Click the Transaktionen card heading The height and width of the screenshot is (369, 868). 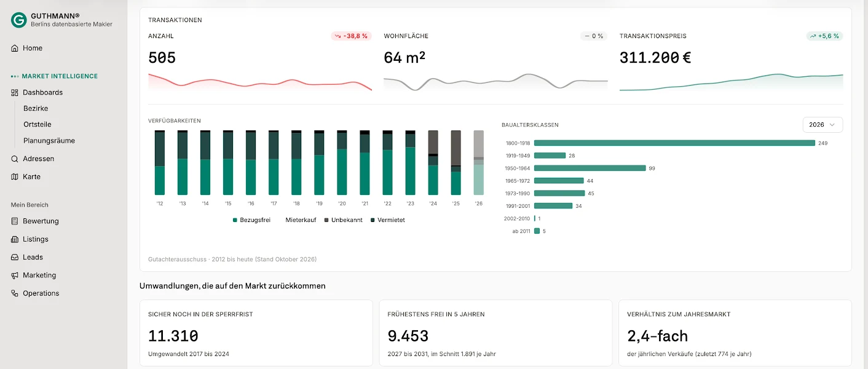(175, 20)
